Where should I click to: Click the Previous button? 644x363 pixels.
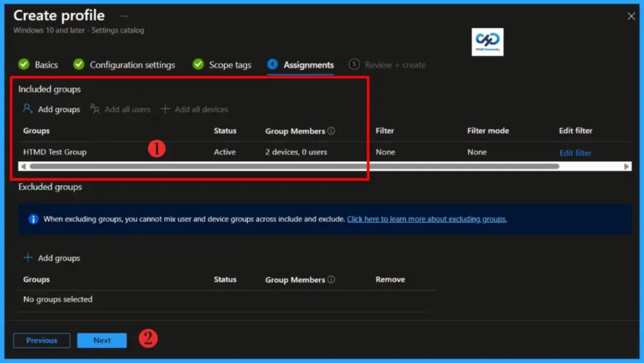click(x=42, y=340)
